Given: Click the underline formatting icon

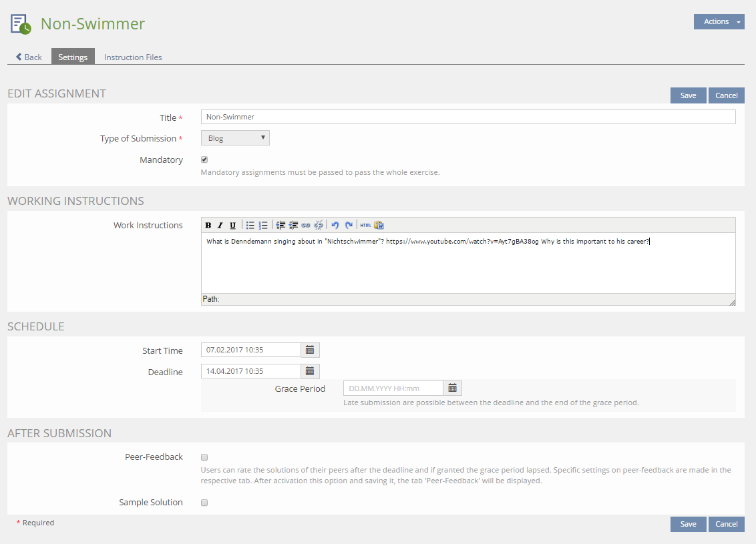Looking at the screenshot, I should (232, 226).
